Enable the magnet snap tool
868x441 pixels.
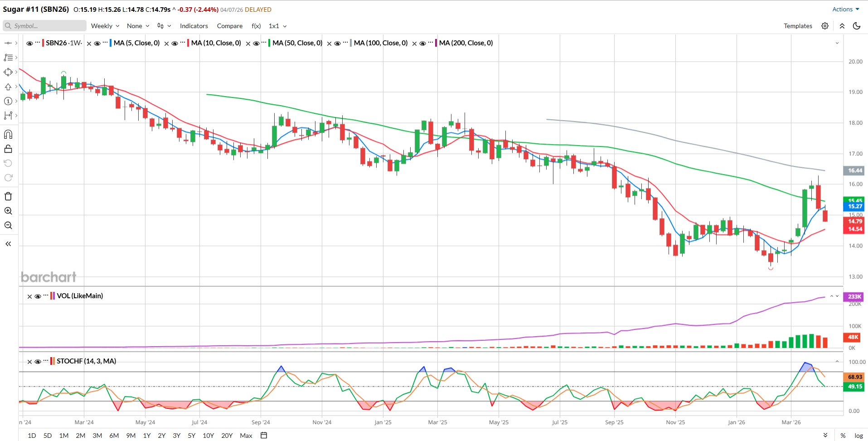(8, 134)
